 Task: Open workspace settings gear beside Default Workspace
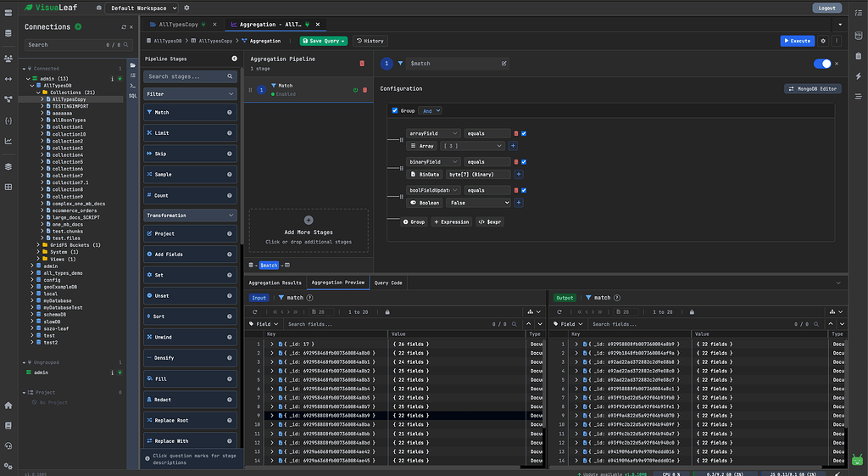186,8
